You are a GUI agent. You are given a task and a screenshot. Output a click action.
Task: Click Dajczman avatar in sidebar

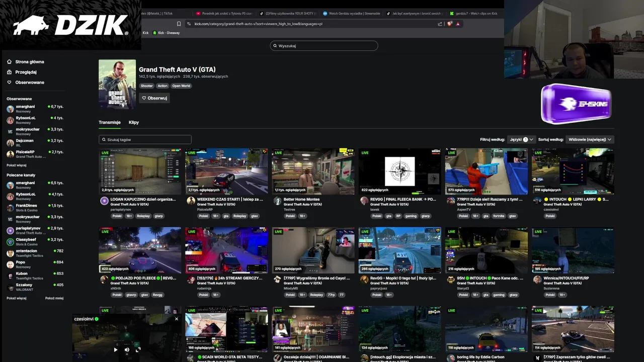coord(10,142)
